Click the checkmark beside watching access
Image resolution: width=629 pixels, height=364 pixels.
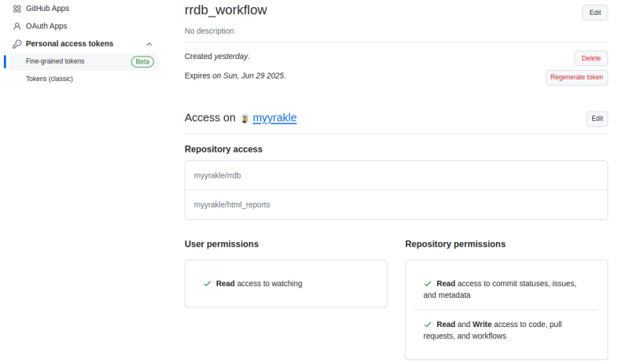[207, 284]
